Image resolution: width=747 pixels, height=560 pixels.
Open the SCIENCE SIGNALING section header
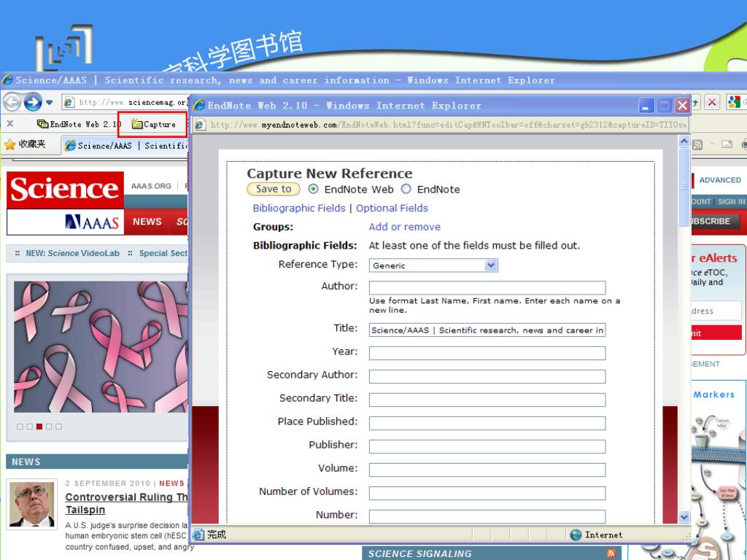[x=419, y=553]
